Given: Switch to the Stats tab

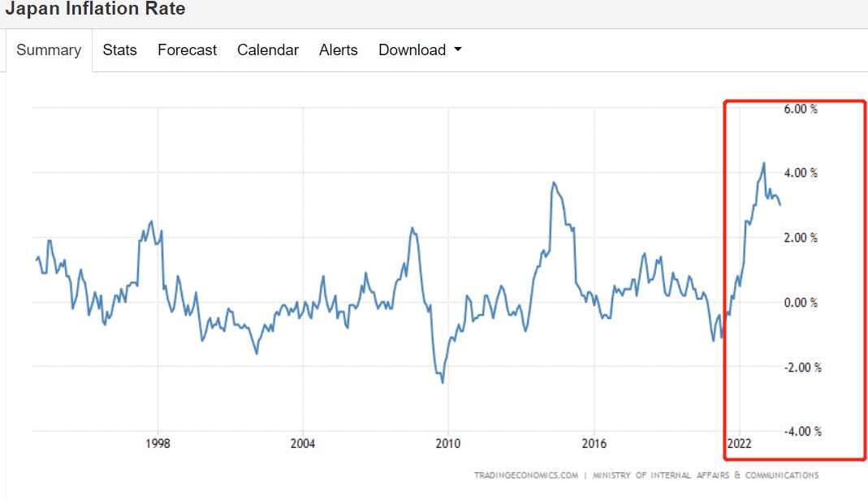Looking at the screenshot, I should [119, 50].
